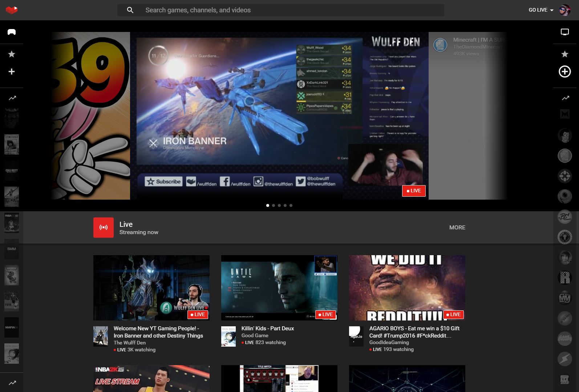Add a game with left plus icon
The image size is (579, 392).
pyautogui.click(x=12, y=72)
